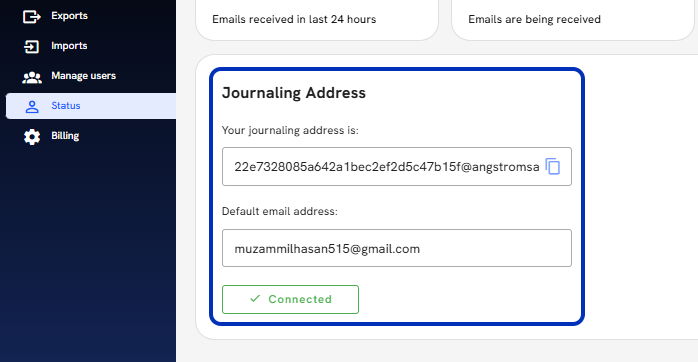Screen dimensions: 698x362
Task: Click the Imports arrow icon in sidebar
Action: tap(32, 46)
